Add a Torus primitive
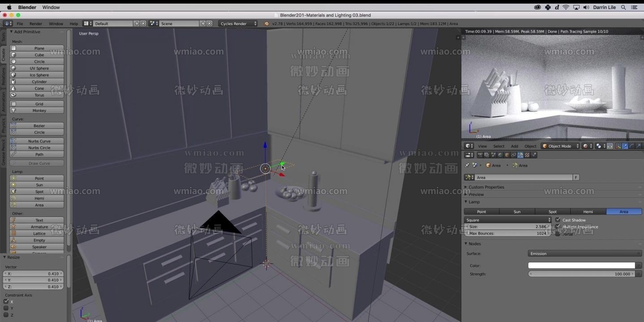Image resolution: width=644 pixels, height=322 pixels. tap(39, 95)
